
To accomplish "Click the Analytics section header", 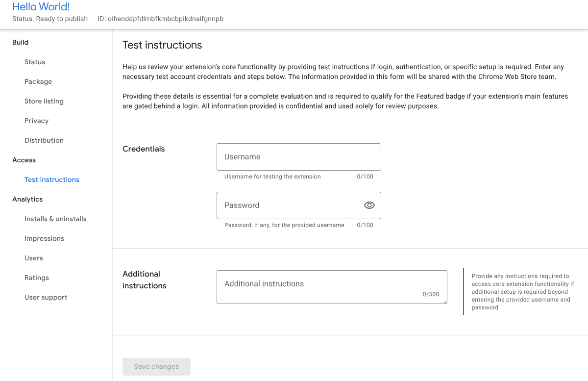I will 27,199.
